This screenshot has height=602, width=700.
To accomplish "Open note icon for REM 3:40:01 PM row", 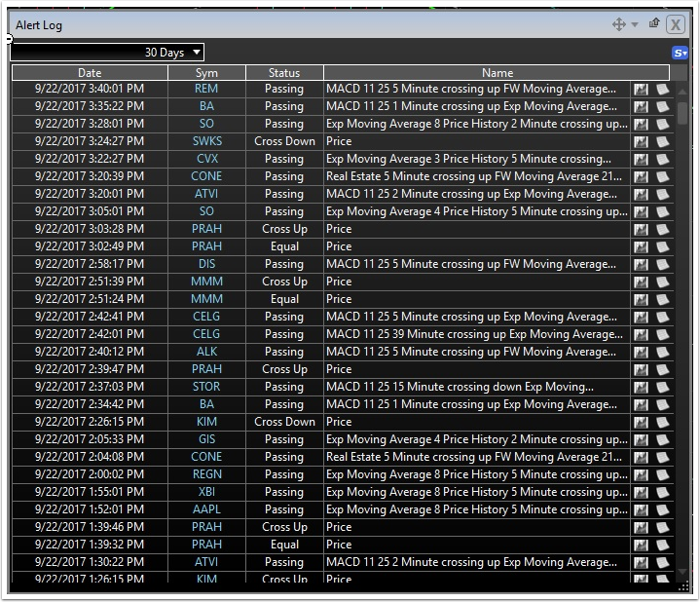I will pyautogui.click(x=662, y=89).
